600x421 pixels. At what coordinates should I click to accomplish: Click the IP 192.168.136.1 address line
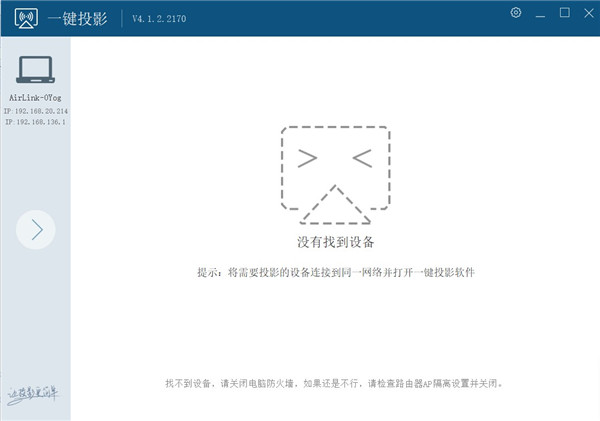[x=35, y=122]
